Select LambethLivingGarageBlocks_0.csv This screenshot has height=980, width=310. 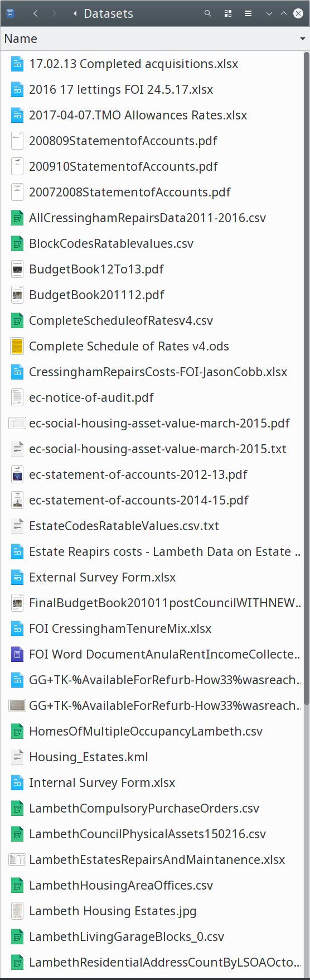(x=127, y=936)
